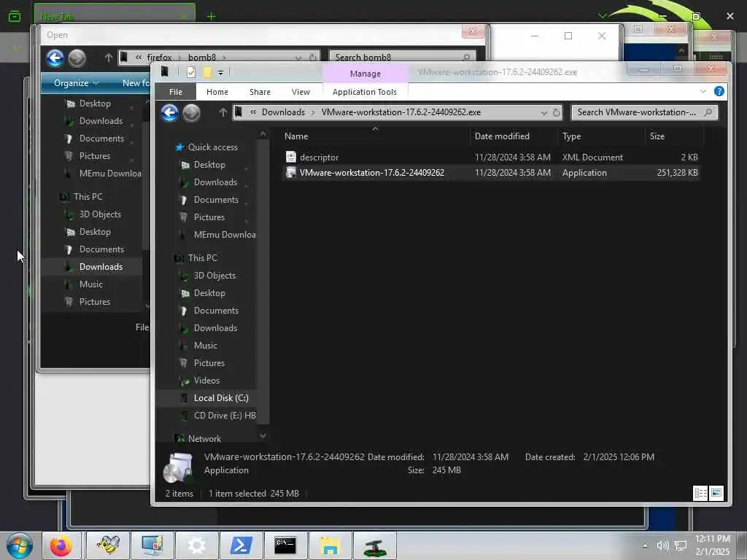This screenshot has height=560, width=747.
Task: Click forward arrow in front Explorer window
Action: coord(192,113)
